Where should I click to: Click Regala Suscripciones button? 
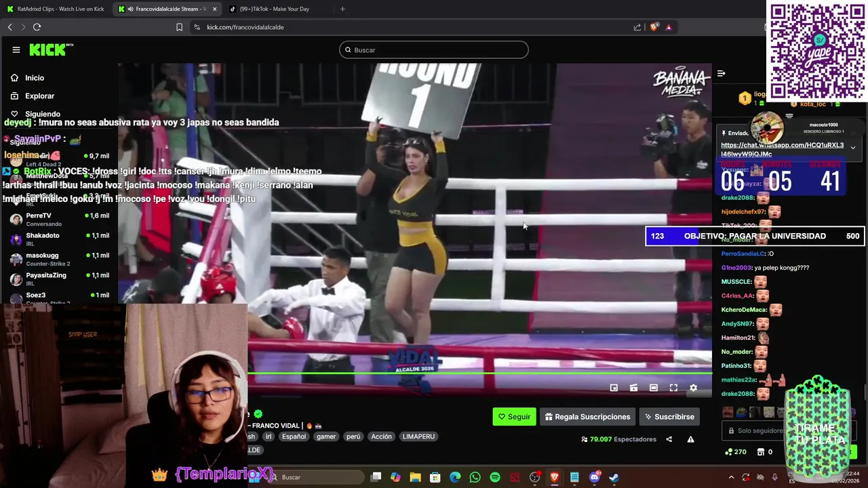[x=587, y=417]
